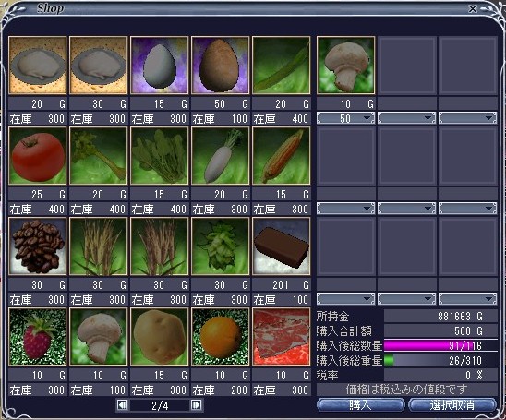506x420 pixels.
Task: Click the 881663 G money value
Action: click(460, 317)
